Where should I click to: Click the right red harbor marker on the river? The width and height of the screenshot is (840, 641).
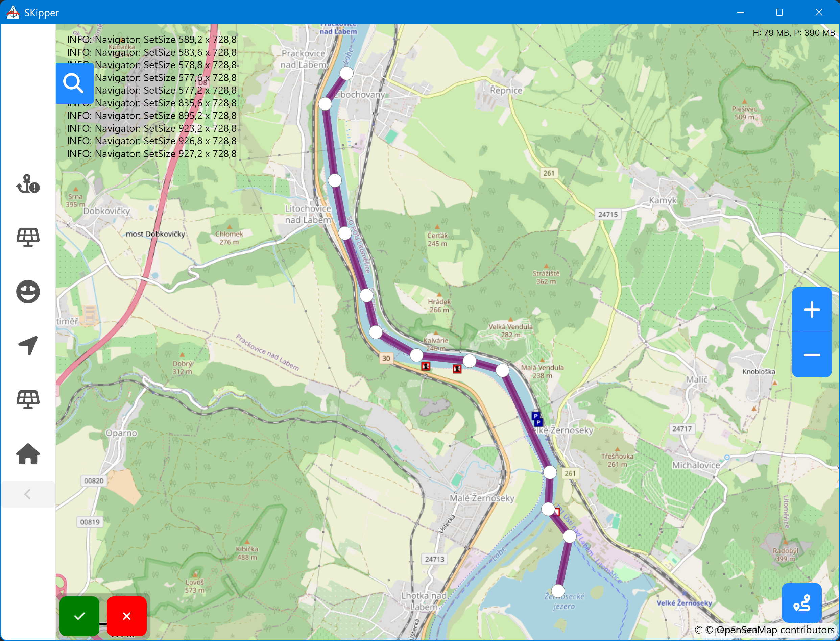click(457, 369)
